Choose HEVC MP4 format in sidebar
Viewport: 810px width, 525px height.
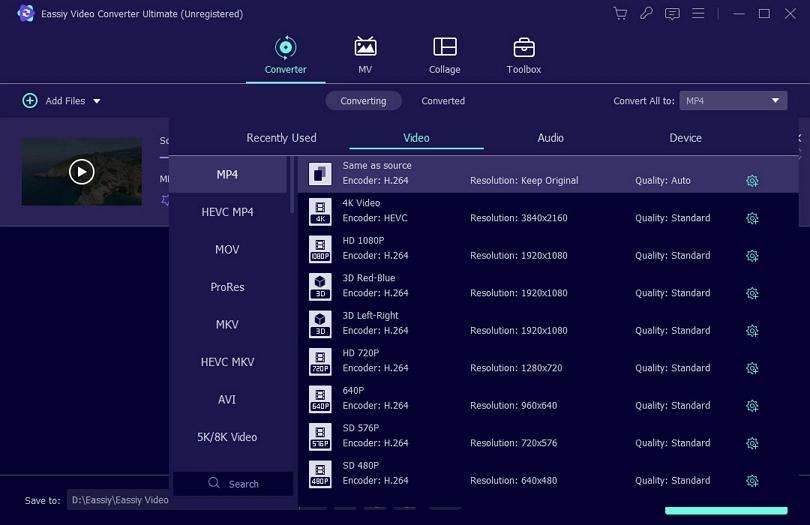pos(227,212)
